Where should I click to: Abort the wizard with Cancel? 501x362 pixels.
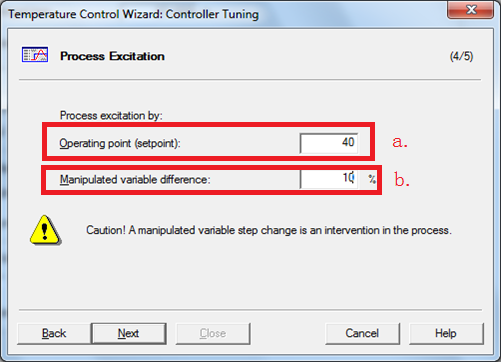click(362, 333)
